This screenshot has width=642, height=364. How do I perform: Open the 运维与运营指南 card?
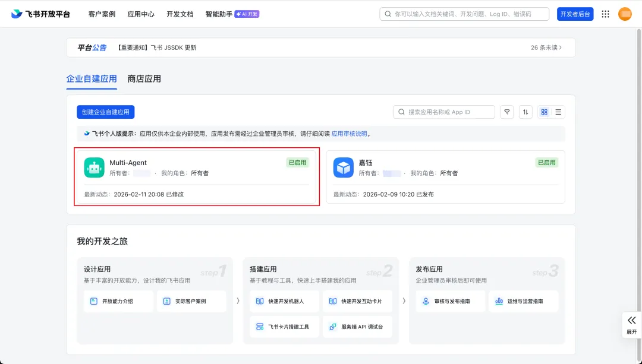coord(524,301)
